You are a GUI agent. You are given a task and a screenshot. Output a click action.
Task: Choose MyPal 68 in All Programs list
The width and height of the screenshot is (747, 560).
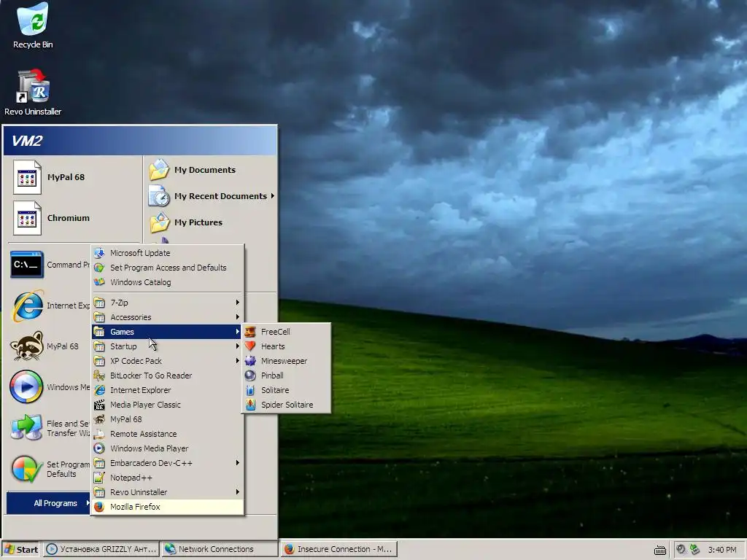pyautogui.click(x=168, y=419)
